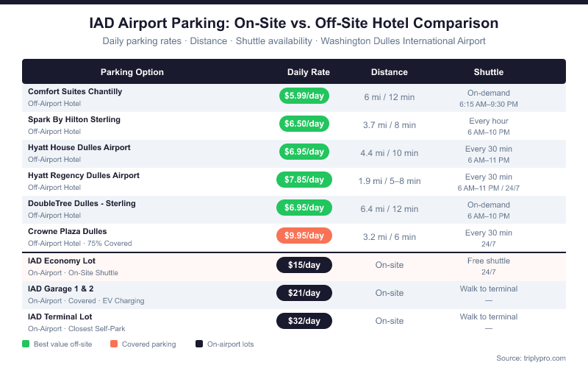Select the Daily Rate column header
This screenshot has width=588, height=368.
(x=309, y=72)
